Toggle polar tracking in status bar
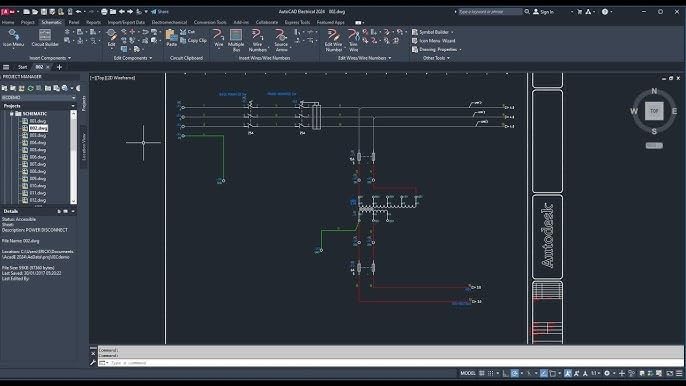686x386 pixels. (x=515, y=373)
